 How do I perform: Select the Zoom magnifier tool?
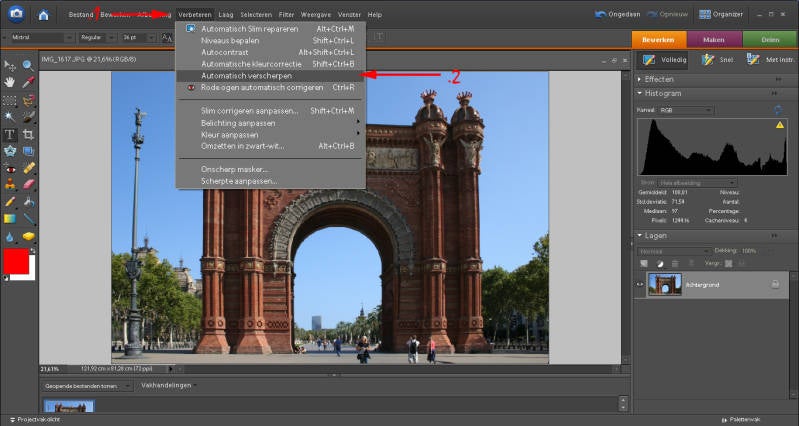pos(28,64)
